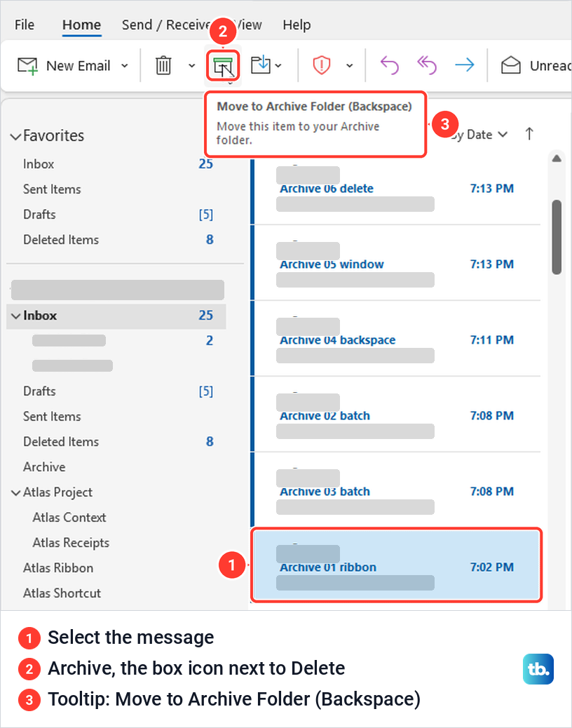Viewport: 572px width, 728px height.
Task: Open the New Email dropdown arrow
Action: (124, 66)
